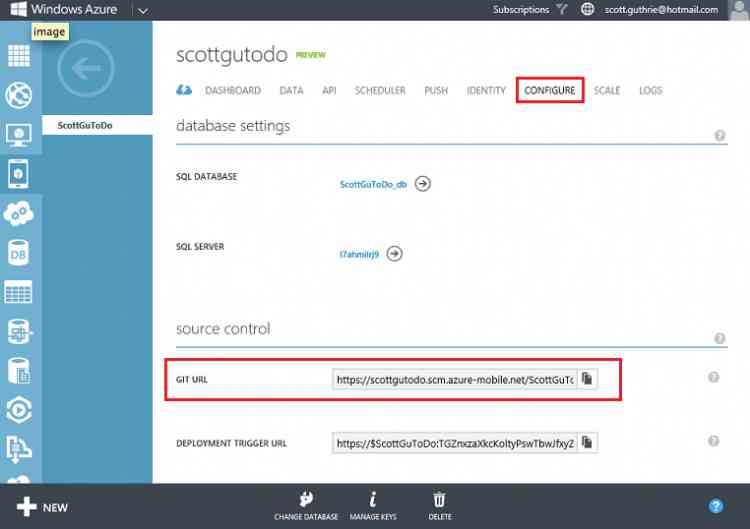Copy the Git URL to clipboard
Viewport: 750px width, 529px height.
587,378
